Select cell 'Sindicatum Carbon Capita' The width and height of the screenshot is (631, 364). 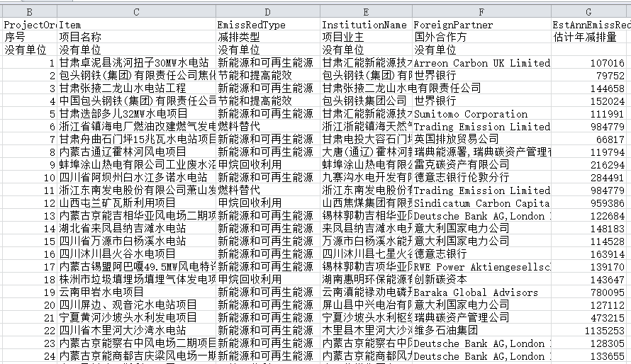(481, 203)
